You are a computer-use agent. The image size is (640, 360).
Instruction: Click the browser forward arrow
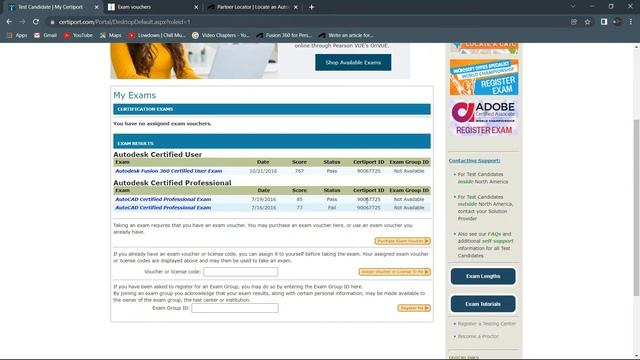(x=22, y=22)
